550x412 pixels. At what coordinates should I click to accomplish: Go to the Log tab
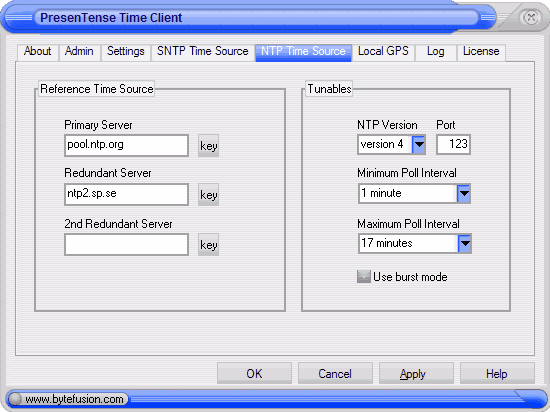[x=436, y=52]
